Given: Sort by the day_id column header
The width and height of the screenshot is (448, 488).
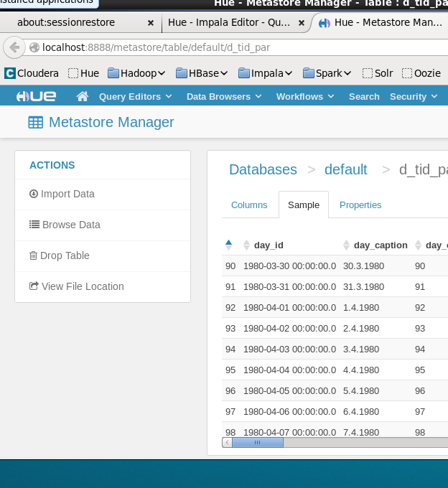Looking at the screenshot, I should tap(269, 245).
